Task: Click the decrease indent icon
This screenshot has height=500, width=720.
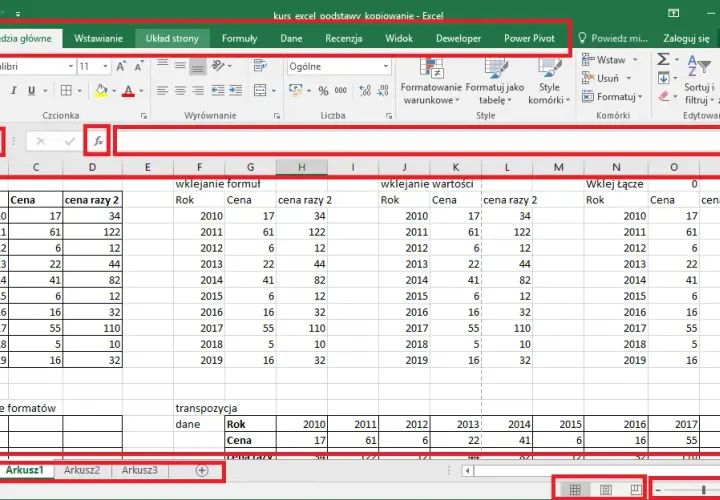Action: [x=218, y=90]
